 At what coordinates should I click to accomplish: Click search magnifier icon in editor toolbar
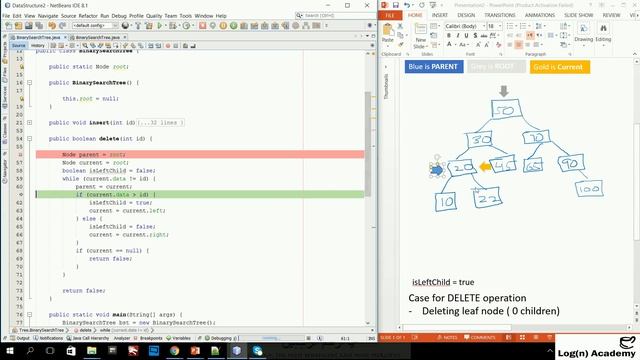[85, 46]
